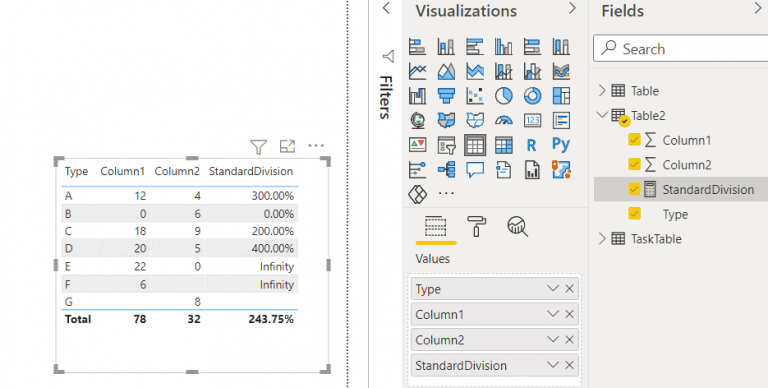Viewport: 768px width, 388px height.
Task: Select the Card (123) visual
Action: coord(532,120)
